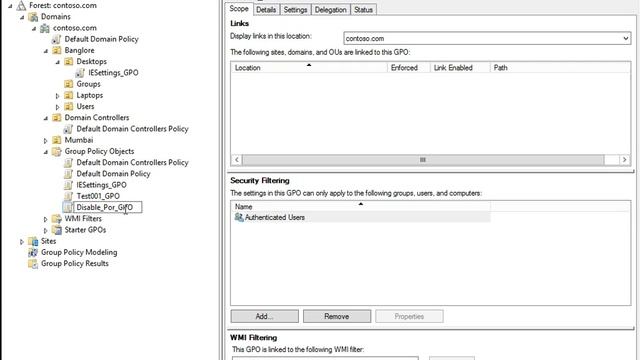Screen dimensions: 640x360
Task: Click the Authenticated Users group icon
Action: [239, 218]
